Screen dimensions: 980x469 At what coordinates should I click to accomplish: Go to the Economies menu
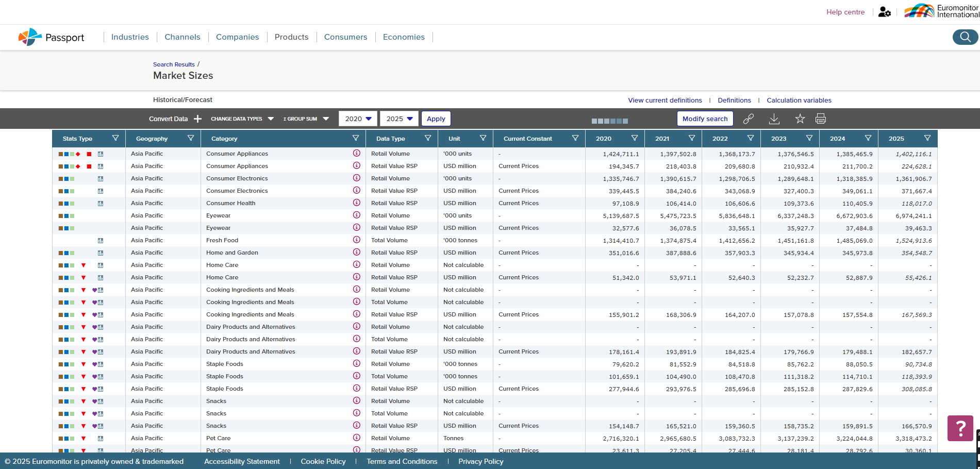click(x=404, y=37)
